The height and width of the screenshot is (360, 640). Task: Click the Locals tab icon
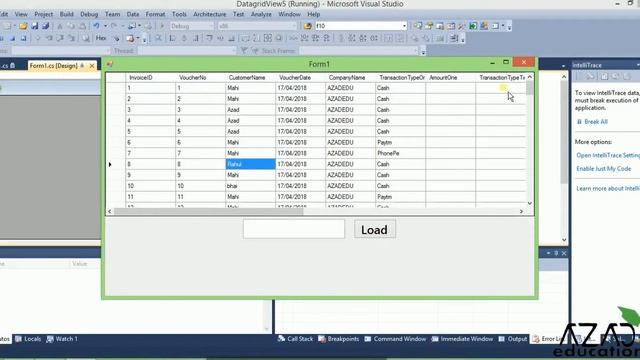18,339
